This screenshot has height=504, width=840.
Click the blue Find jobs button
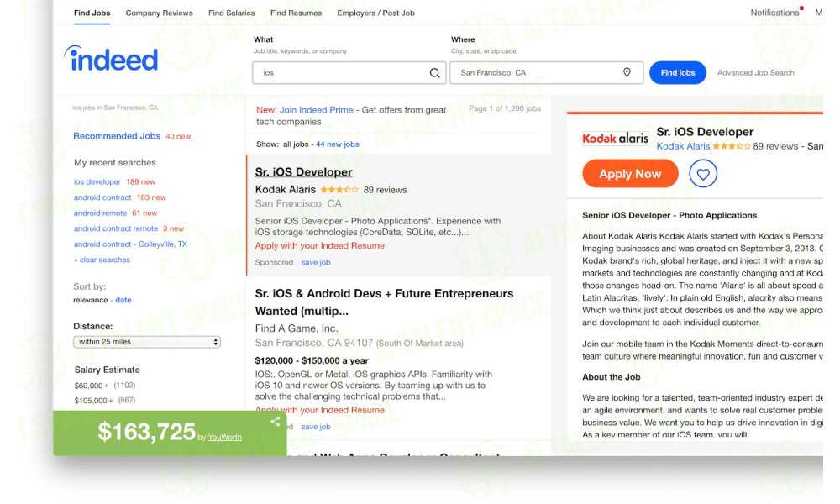[x=678, y=73]
